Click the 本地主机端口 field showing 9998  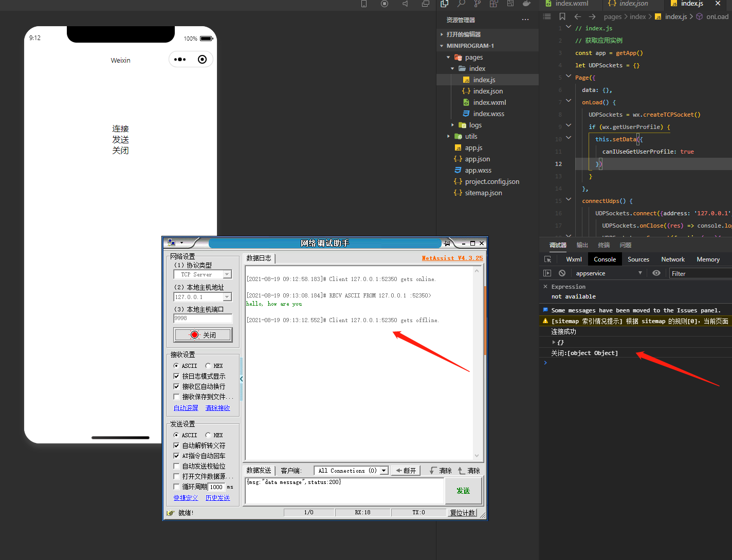tap(203, 319)
